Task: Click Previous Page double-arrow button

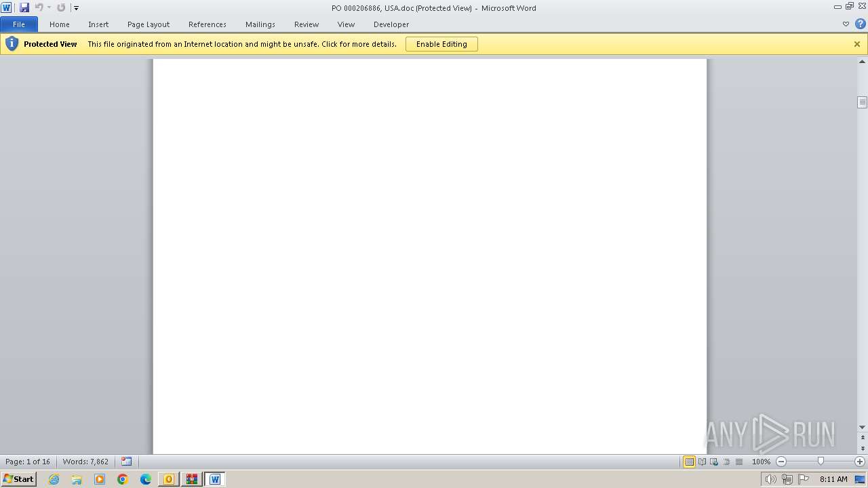Action: [862, 437]
